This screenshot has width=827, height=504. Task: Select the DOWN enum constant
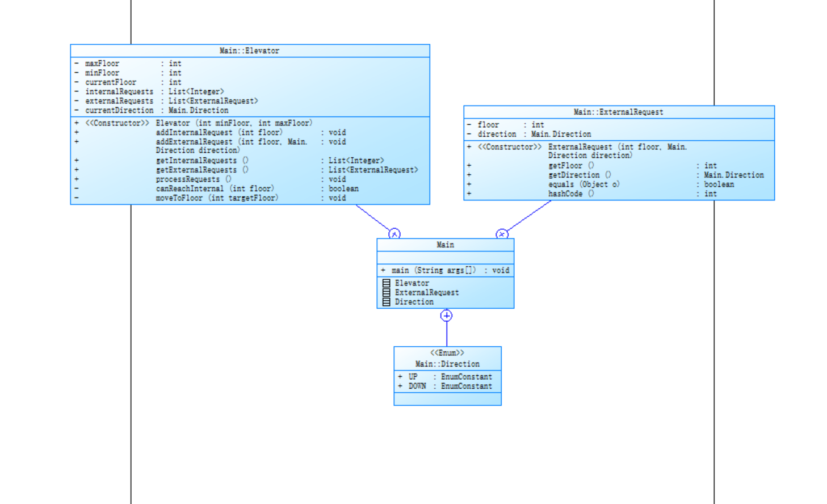pos(445,387)
